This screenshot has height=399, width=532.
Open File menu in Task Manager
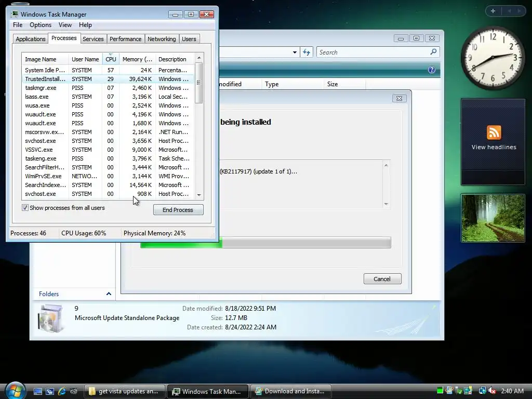pyautogui.click(x=18, y=25)
